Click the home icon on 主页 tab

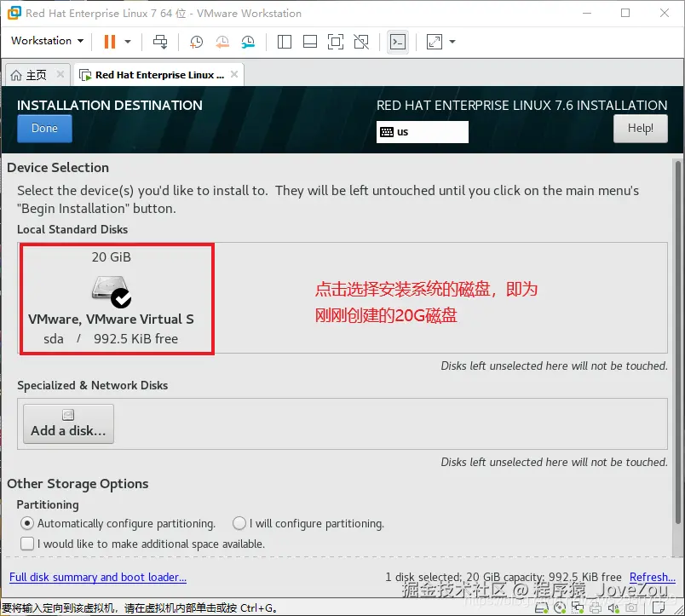coord(16,75)
